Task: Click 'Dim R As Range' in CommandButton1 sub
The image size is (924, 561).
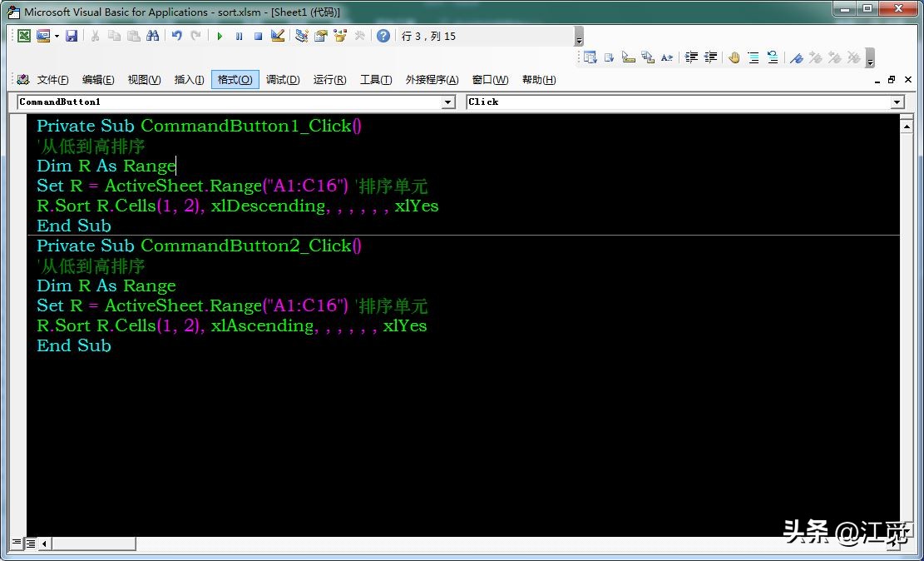Action: 106,166
